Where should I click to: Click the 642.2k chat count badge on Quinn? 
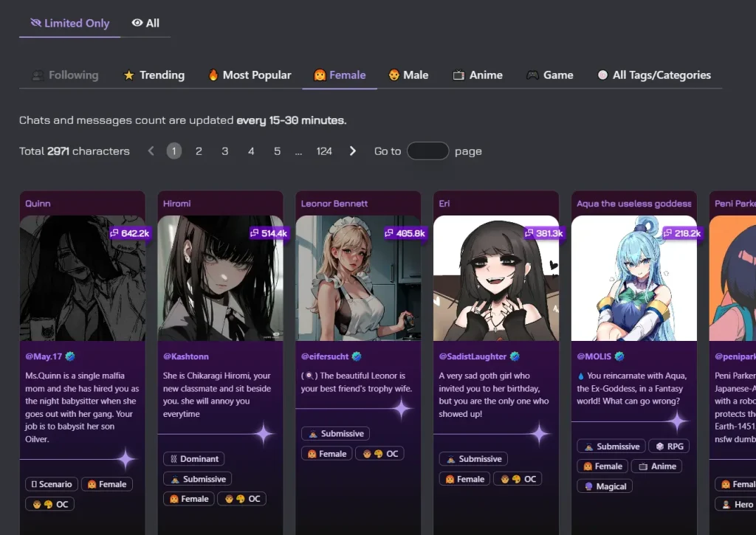tap(130, 233)
